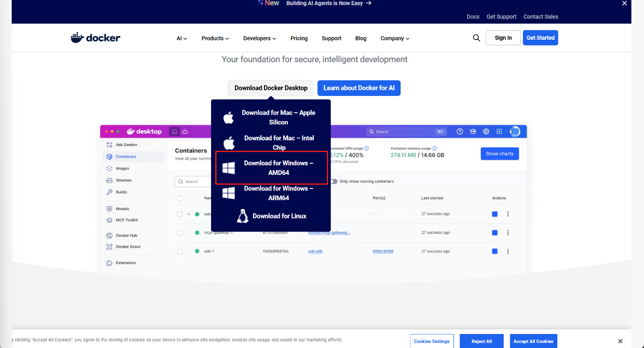Visit the Blog link
The image size is (644, 348).
[361, 38]
